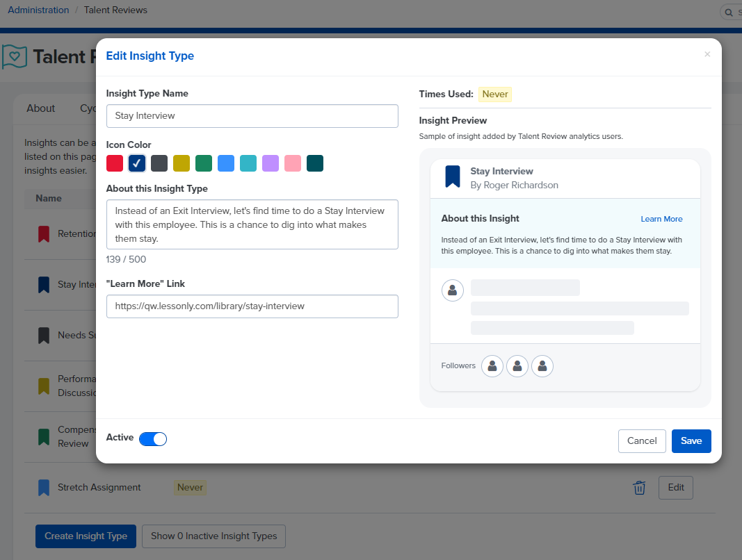
Task: Click the first follower avatar
Action: click(492, 366)
